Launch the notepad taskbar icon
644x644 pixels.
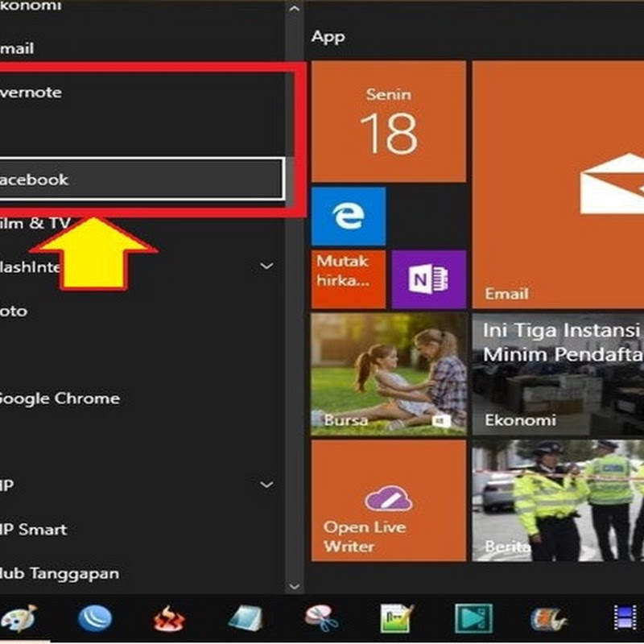point(246,618)
